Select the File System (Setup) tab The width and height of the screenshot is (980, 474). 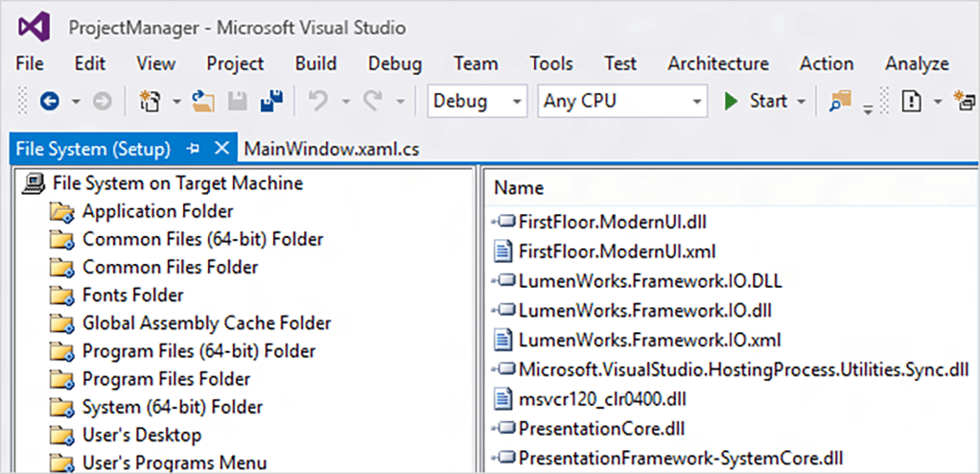(93, 150)
